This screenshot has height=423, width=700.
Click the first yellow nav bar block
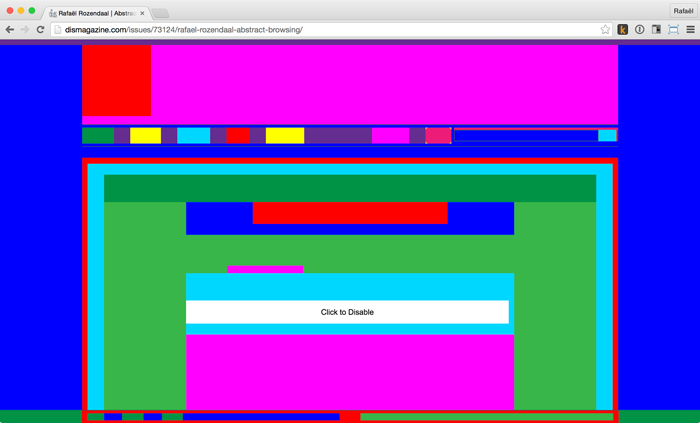click(x=145, y=136)
